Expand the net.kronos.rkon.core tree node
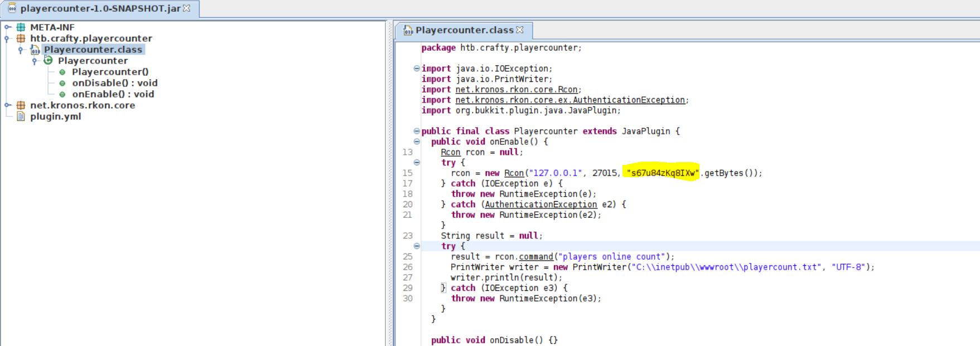This screenshot has height=346, width=980. coord(7,105)
